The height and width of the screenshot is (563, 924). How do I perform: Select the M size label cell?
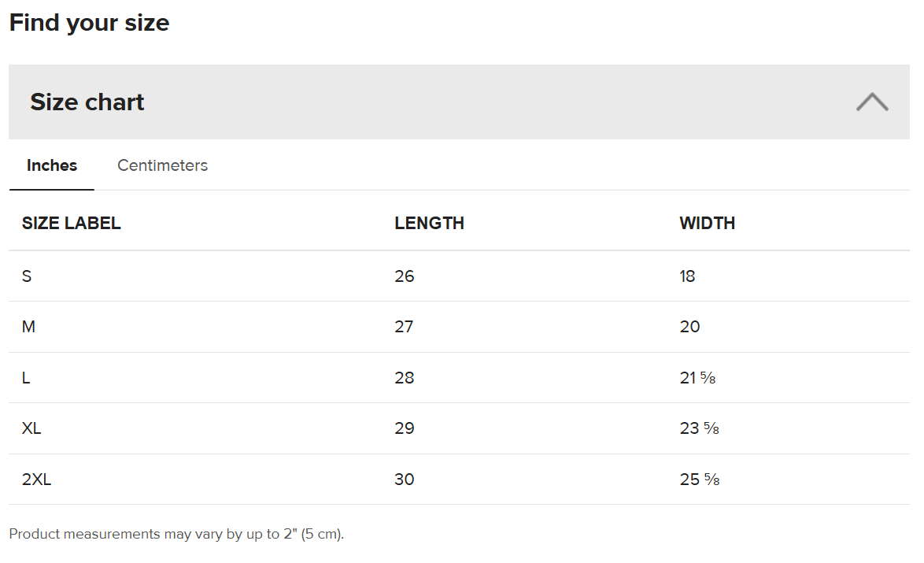[28, 327]
